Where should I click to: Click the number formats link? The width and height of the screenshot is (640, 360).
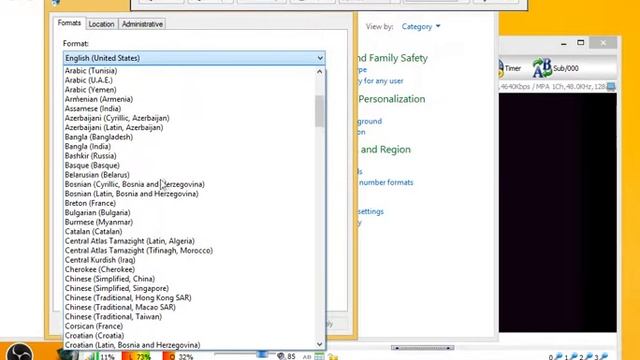point(386,182)
